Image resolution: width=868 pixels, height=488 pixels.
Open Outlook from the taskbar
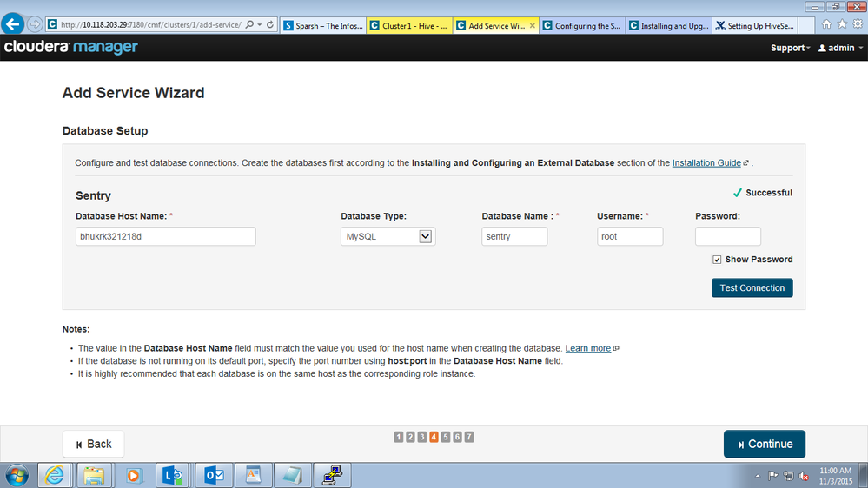coord(214,475)
